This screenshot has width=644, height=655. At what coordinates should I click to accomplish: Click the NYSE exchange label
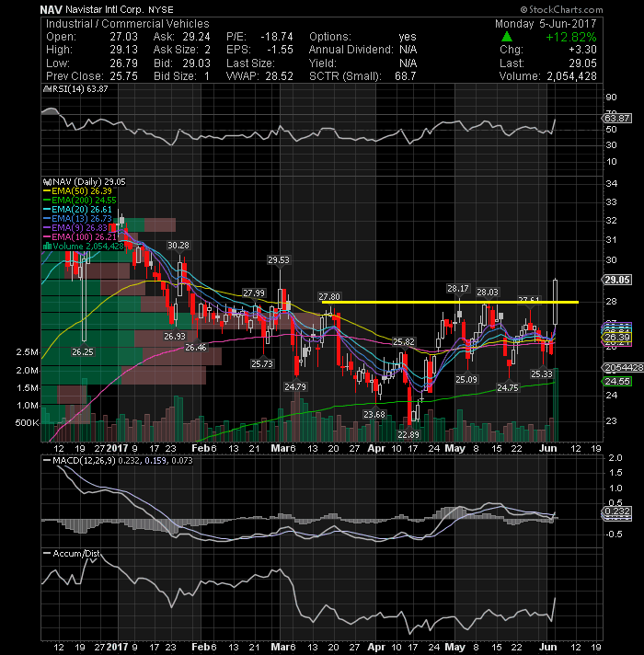pos(161,9)
